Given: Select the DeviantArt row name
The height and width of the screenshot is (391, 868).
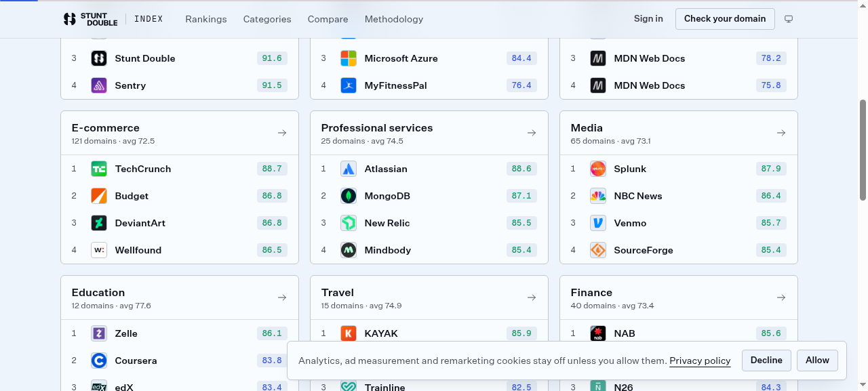Looking at the screenshot, I should coord(140,223).
